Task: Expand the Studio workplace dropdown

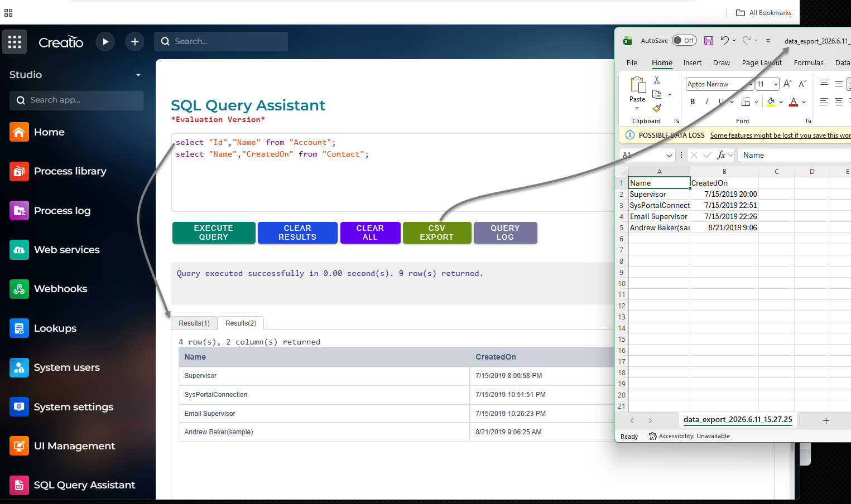Action: (x=138, y=75)
